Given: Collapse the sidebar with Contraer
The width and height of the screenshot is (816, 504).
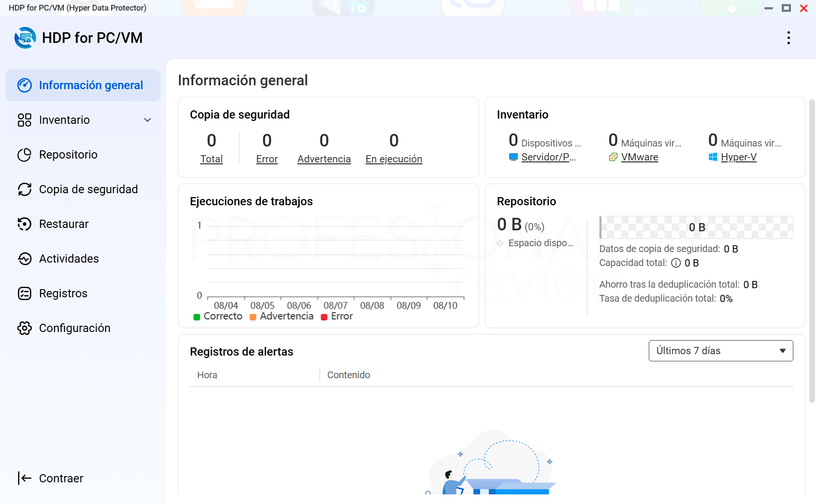Looking at the screenshot, I should pos(50,478).
